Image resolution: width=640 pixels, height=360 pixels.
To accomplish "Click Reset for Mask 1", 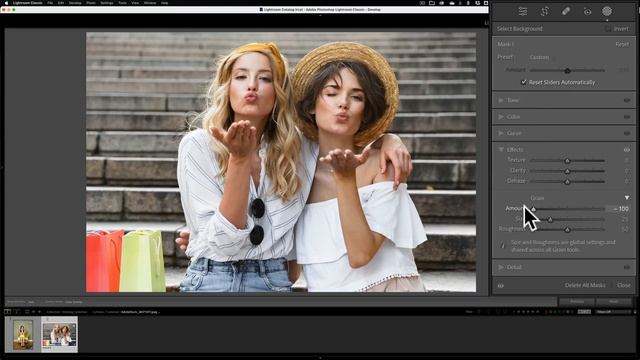I will click(622, 44).
